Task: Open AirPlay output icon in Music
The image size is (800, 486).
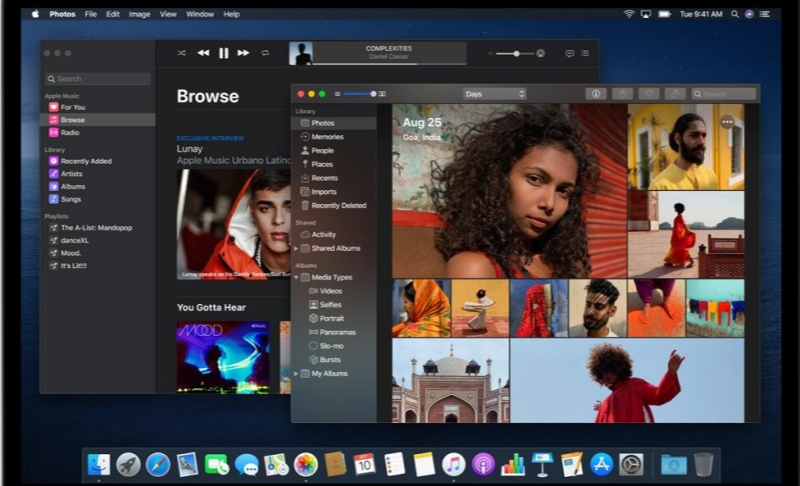Action: [x=540, y=54]
